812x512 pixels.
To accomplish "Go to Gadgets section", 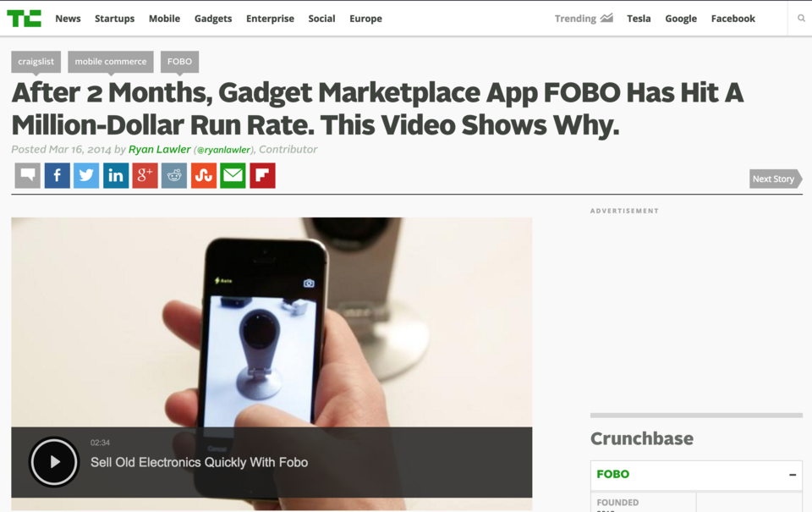I will (213, 19).
